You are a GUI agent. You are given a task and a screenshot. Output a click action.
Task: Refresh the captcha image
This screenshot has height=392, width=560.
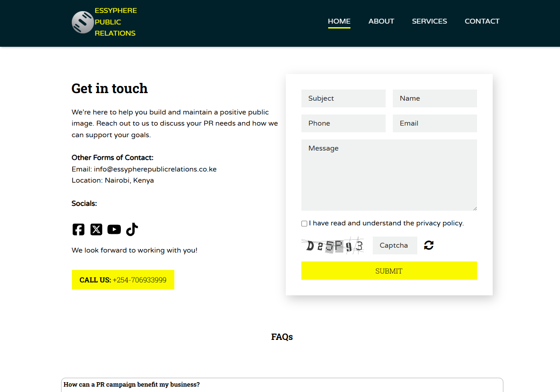click(x=429, y=245)
